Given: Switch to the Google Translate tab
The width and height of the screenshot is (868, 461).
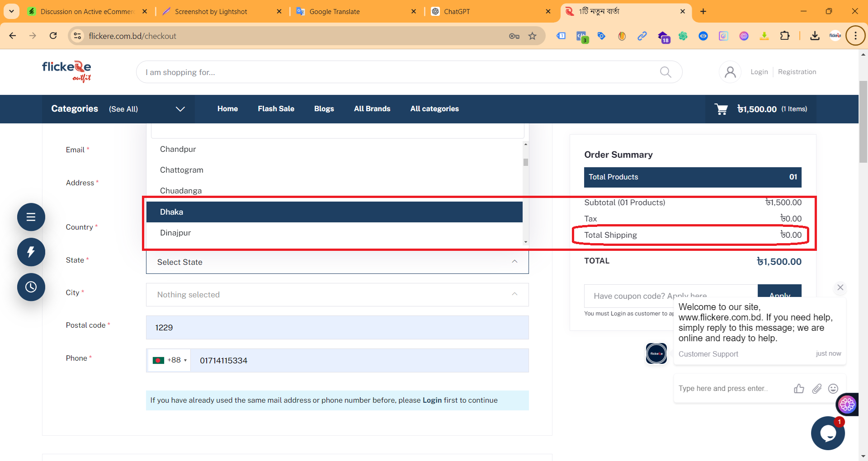Looking at the screenshot, I should [335, 12].
